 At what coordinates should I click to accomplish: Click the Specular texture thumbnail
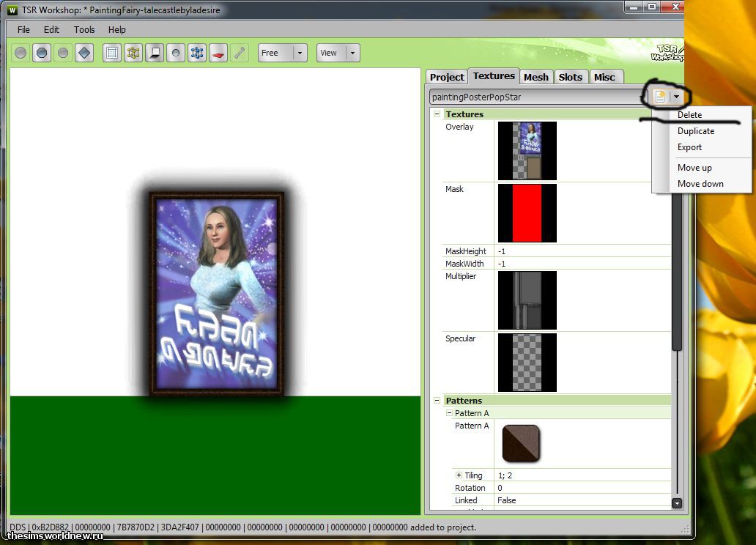(x=527, y=362)
